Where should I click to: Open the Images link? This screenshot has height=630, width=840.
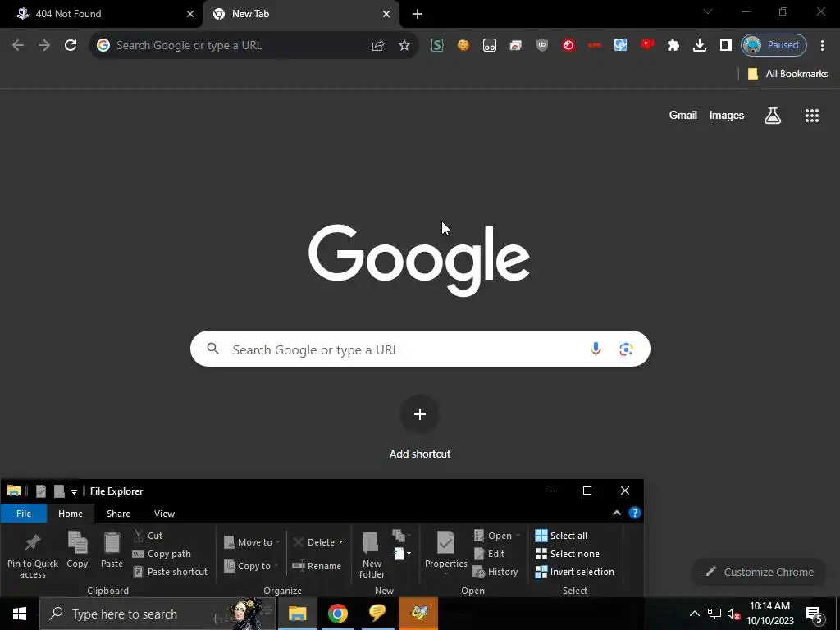pos(727,115)
